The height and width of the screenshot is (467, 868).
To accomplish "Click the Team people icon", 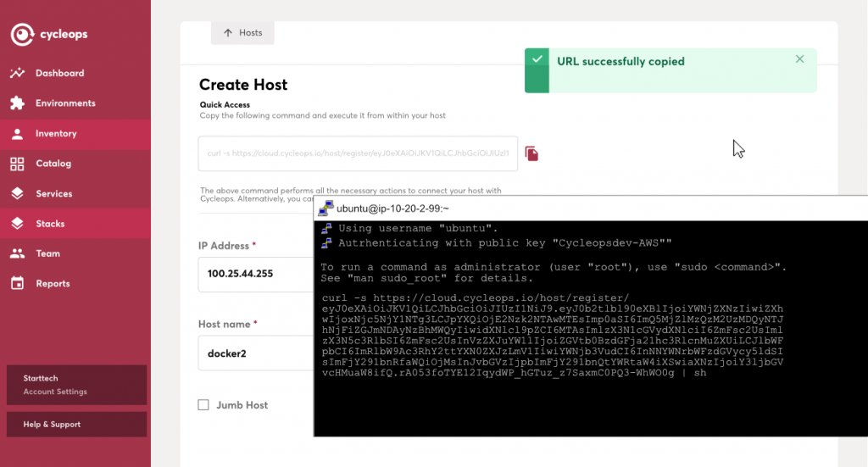I will [17, 253].
